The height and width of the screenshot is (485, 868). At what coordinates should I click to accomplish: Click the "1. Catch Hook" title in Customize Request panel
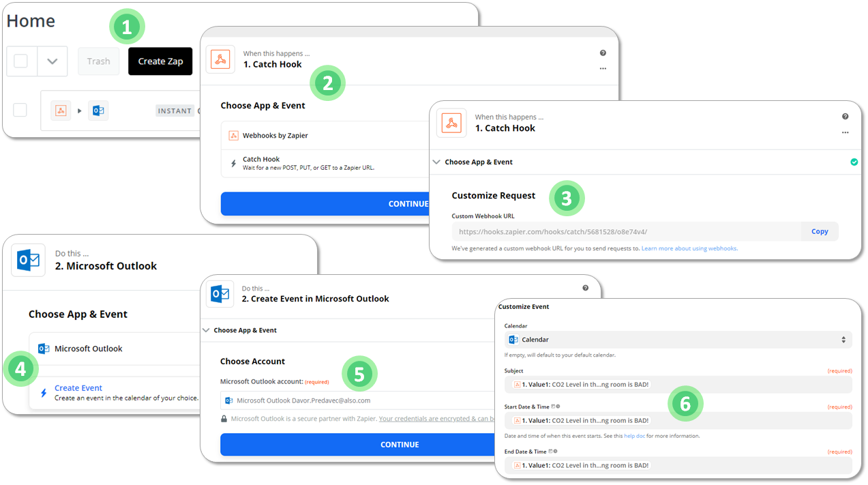click(505, 128)
